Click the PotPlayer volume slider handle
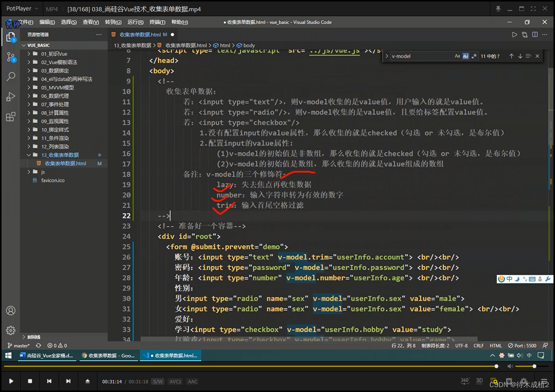This screenshot has width=555, height=392. click(x=534, y=366)
